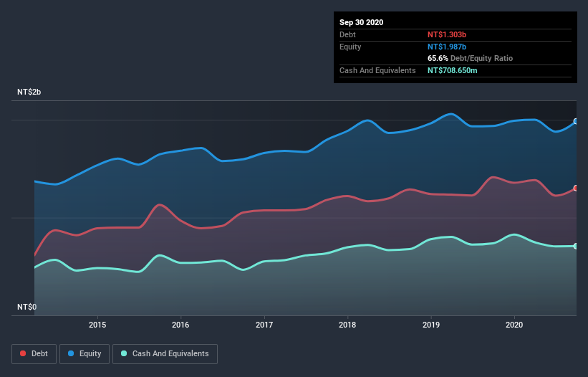Click the Debt row label in tooltip
The height and width of the screenshot is (377, 588).
(x=347, y=34)
